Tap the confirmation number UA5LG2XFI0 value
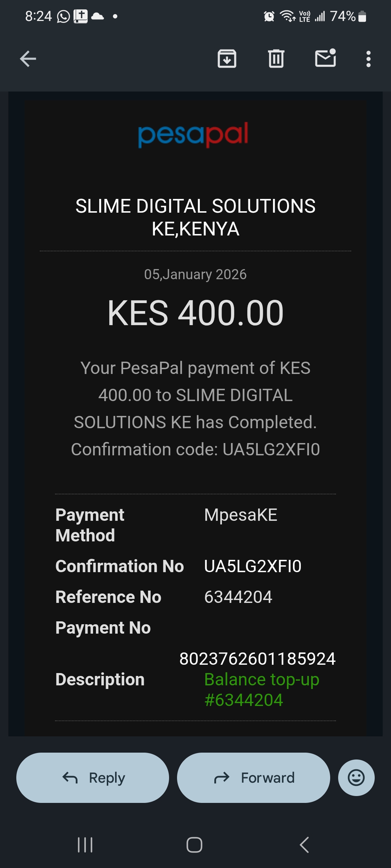Image resolution: width=391 pixels, height=868 pixels. pos(253,566)
